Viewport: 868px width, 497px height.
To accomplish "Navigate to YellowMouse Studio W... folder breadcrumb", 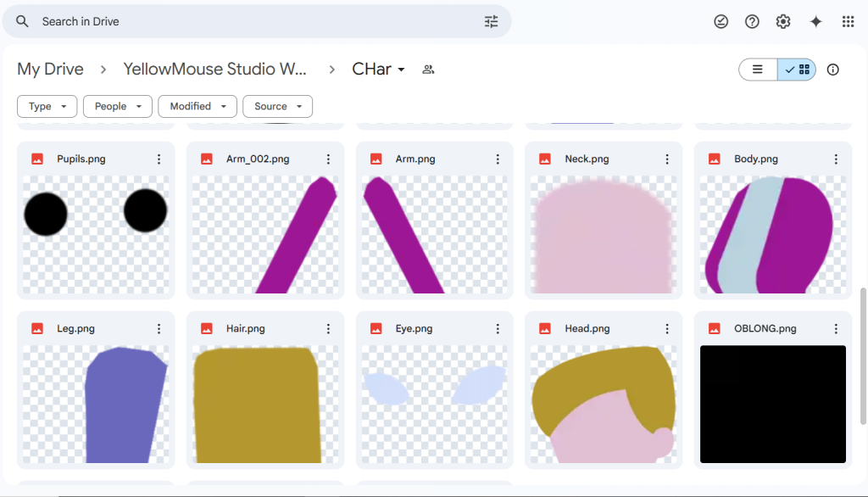I will click(x=214, y=70).
